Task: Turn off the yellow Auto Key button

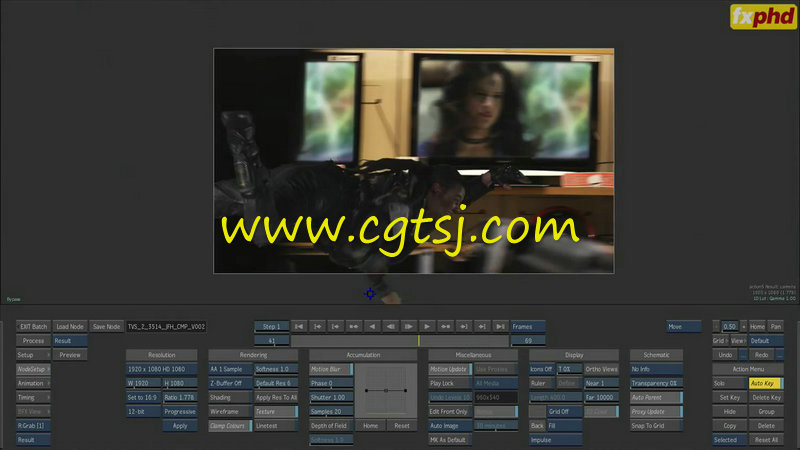Action: click(766, 383)
